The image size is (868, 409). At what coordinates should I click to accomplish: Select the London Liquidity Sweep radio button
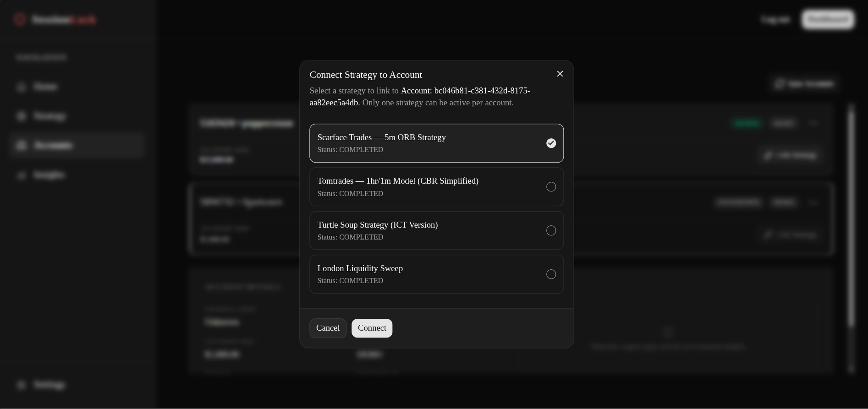coord(551,274)
